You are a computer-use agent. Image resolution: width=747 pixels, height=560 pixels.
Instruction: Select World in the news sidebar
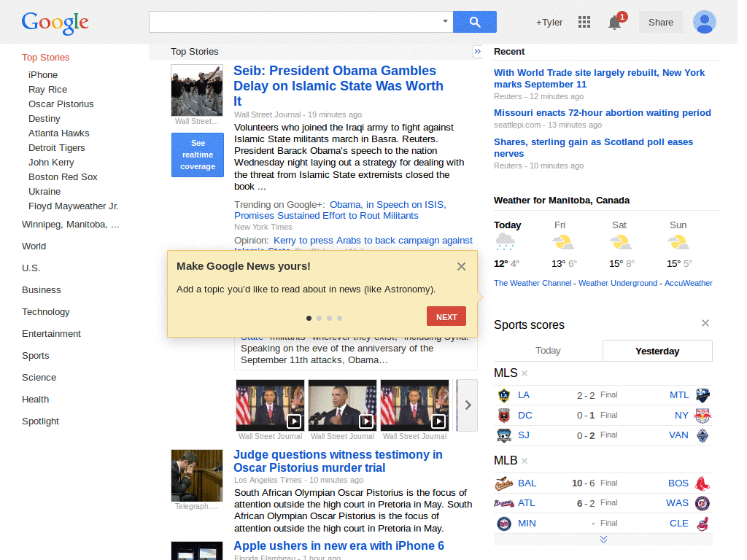(x=34, y=246)
